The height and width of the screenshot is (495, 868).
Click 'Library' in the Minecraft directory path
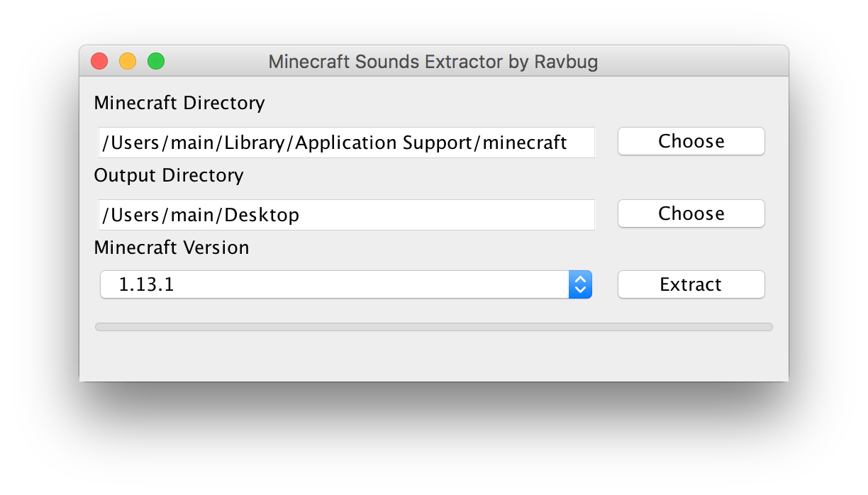(x=256, y=143)
